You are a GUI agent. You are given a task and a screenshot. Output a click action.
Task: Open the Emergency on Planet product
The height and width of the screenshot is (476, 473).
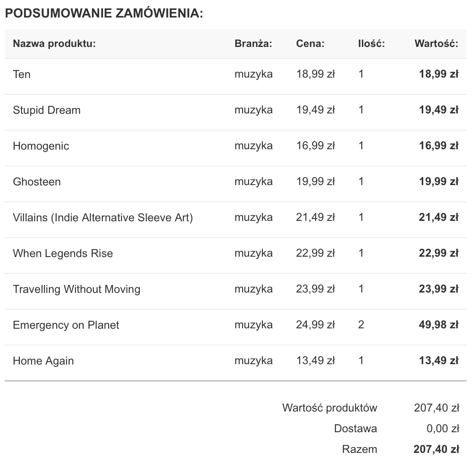[66, 325]
